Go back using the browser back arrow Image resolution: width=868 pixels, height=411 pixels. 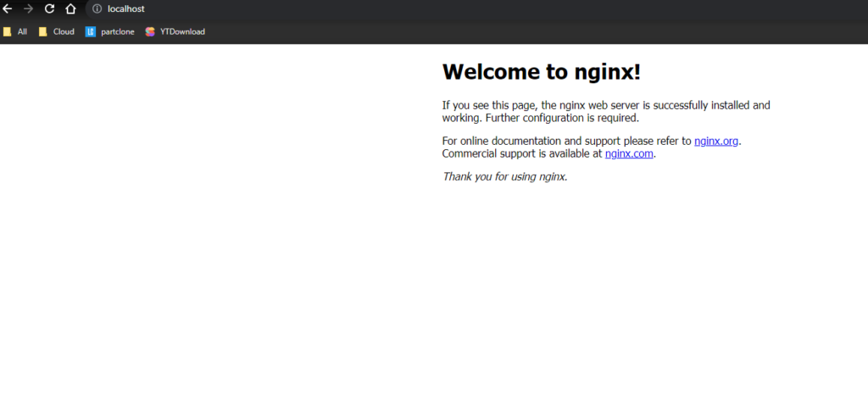click(x=7, y=8)
